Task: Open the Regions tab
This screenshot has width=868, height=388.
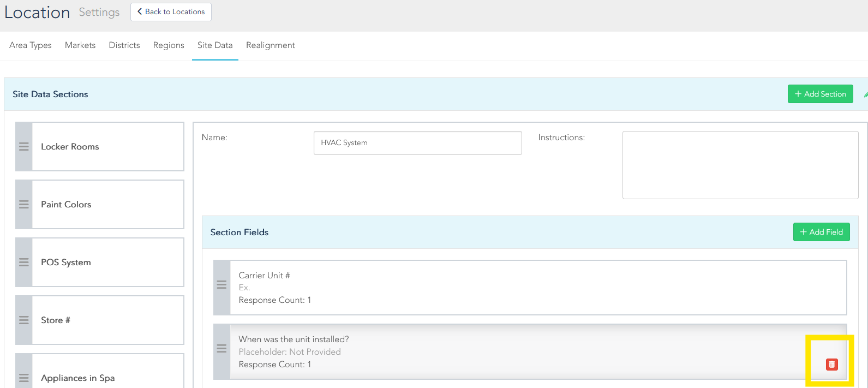Action: (x=169, y=45)
